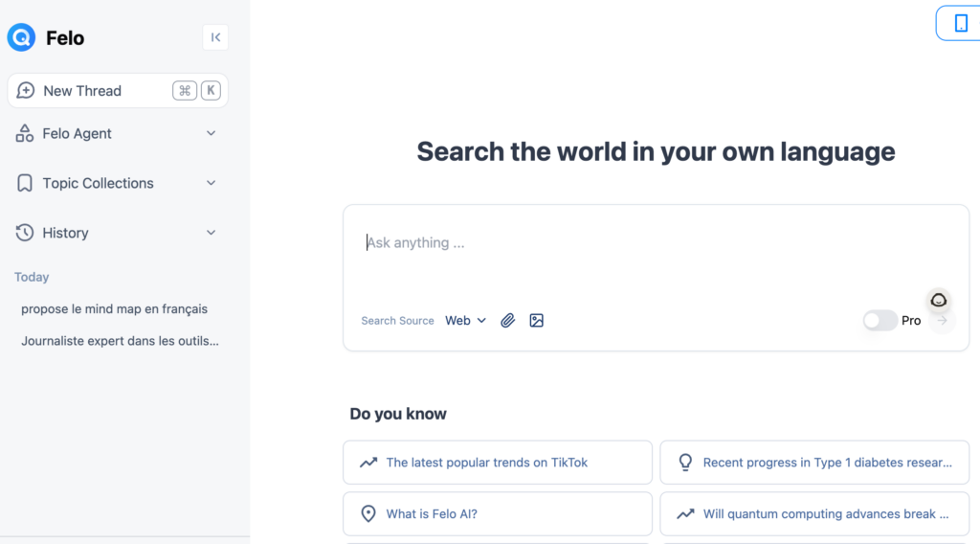Collapse the sidebar with the arrow button
Viewport: 980px width, 544px height.
215,37
